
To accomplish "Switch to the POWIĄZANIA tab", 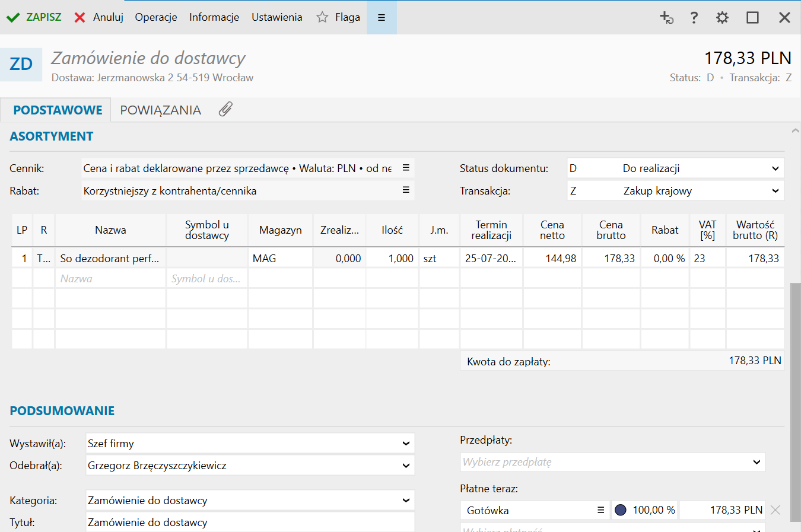I will (x=160, y=110).
